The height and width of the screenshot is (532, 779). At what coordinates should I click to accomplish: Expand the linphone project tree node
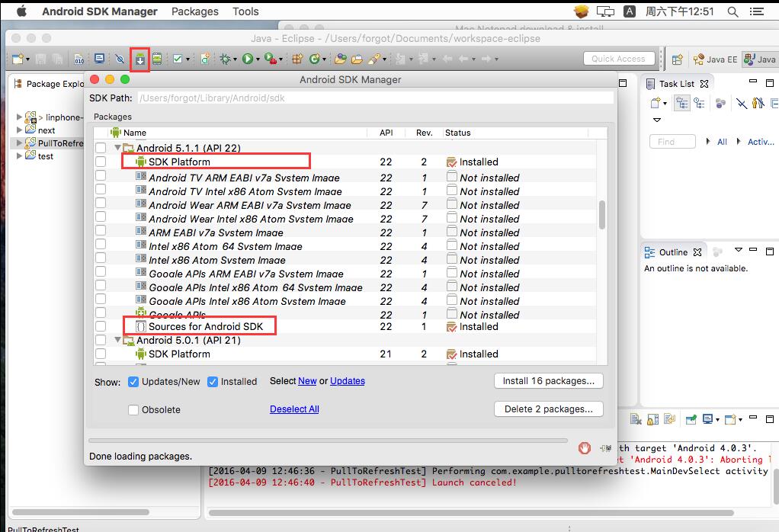[x=19, y=117]
